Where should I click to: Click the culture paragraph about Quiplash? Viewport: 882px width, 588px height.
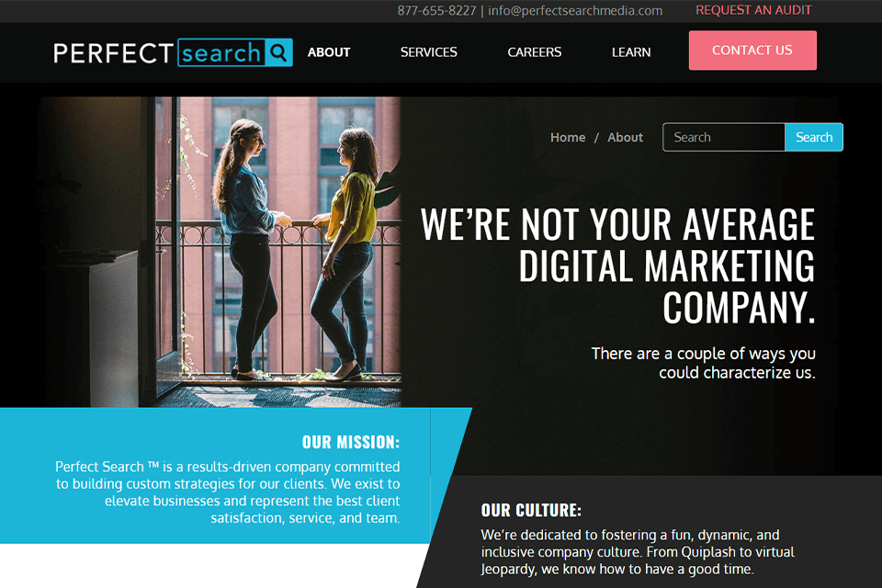pos(638,552)
